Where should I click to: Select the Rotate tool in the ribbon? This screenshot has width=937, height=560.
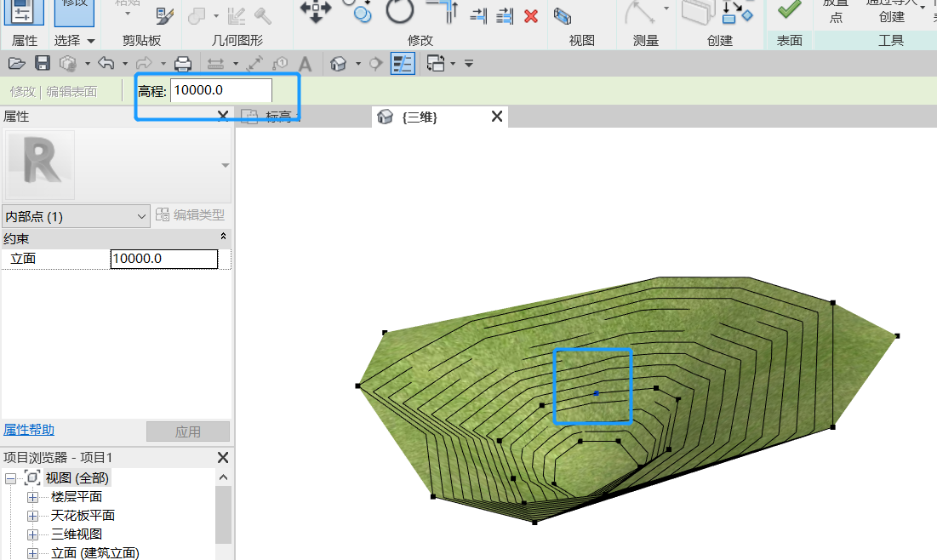[399, 11]
